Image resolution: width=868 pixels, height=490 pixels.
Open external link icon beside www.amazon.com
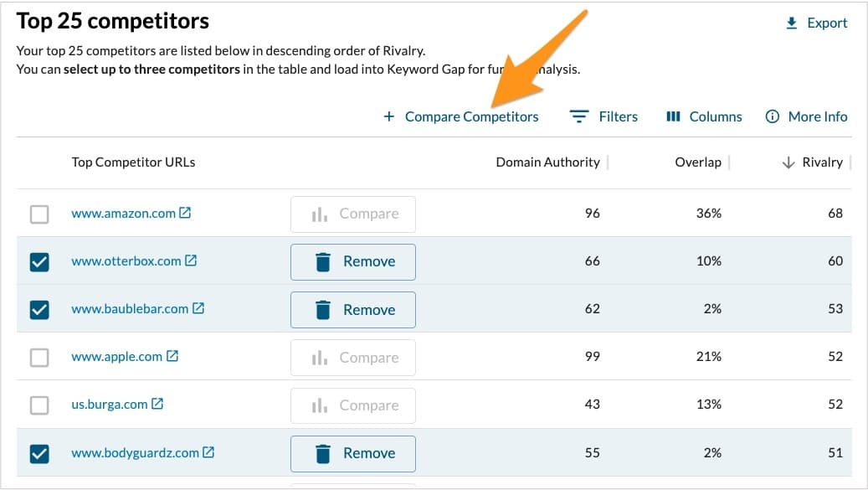[x=185, y=213]
